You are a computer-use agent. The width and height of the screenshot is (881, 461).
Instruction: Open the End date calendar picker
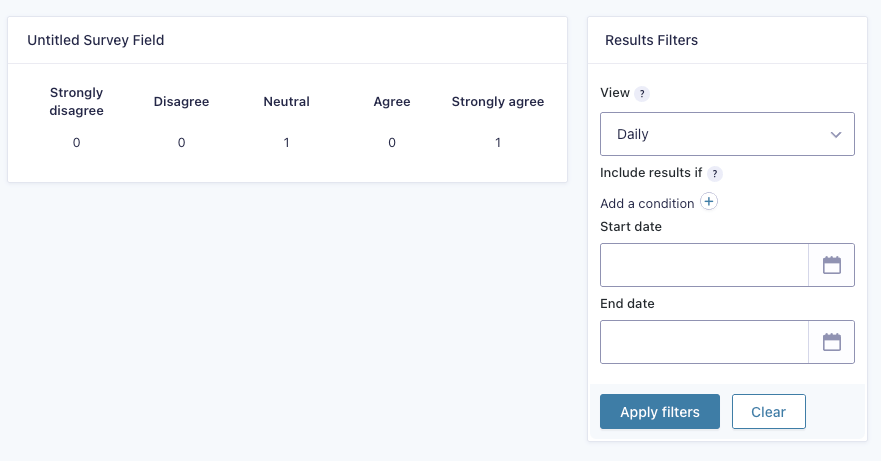coord(832,342)
